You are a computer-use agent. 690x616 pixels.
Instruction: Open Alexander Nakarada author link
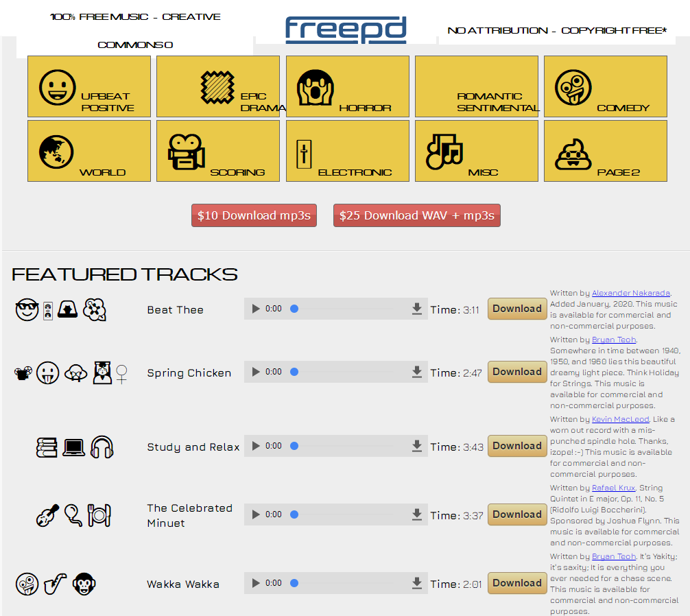(x=630, y=293)
